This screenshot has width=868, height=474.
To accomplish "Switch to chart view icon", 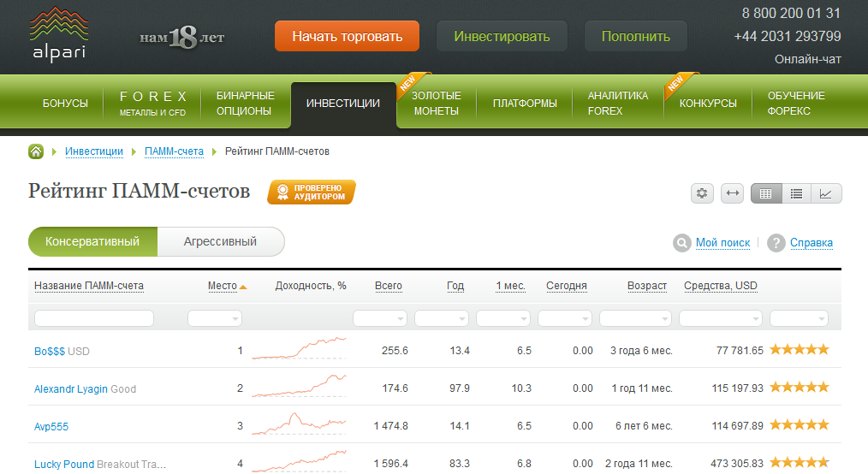I will coord(826,193).
